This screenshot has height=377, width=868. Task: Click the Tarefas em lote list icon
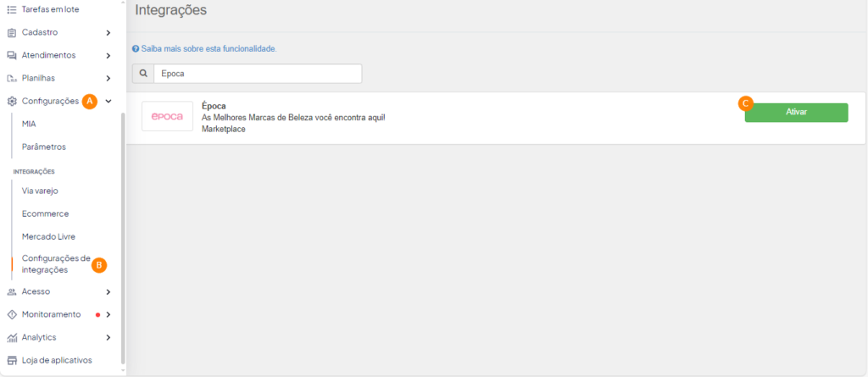pyautogui.click(x=11, y=9)
